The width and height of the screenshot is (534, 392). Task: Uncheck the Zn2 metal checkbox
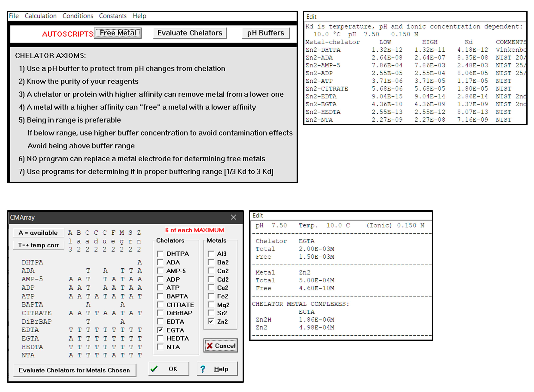click(x=211, y=321)
